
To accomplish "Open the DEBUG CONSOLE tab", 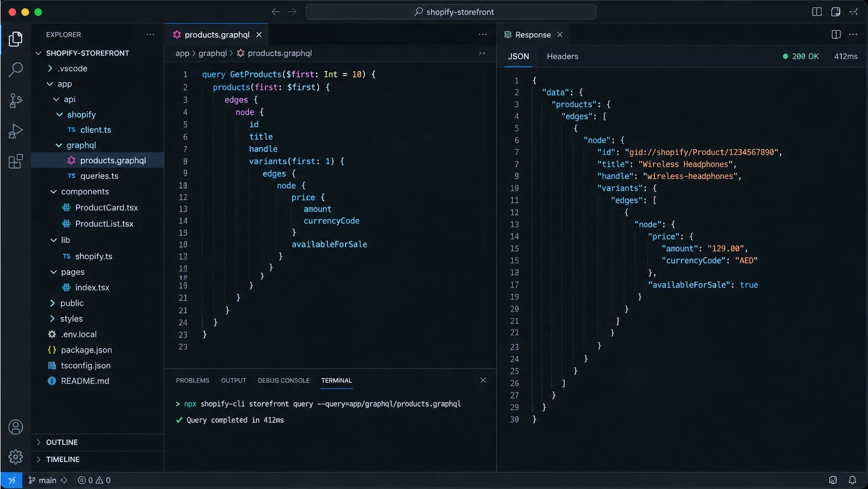I will click(283, 380).
